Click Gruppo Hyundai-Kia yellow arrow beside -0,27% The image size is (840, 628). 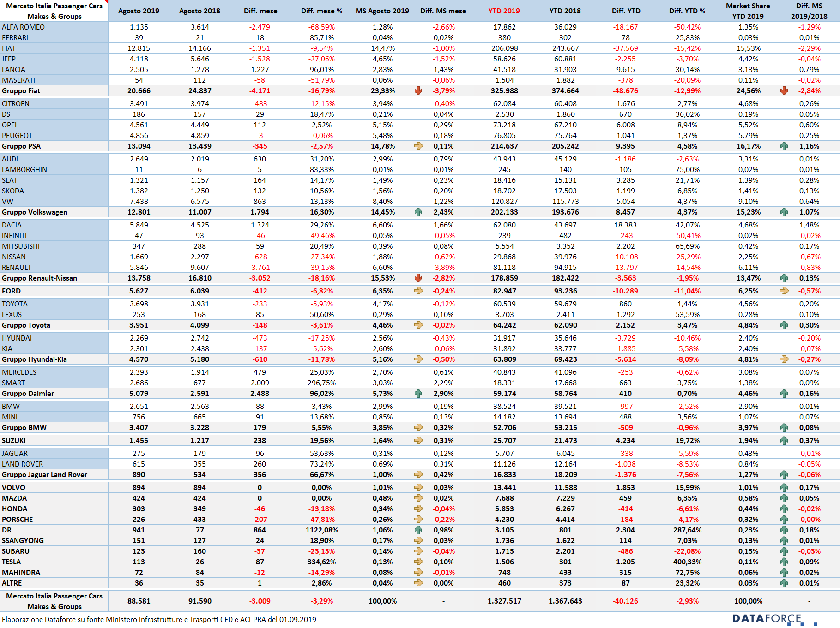[784, 359]
